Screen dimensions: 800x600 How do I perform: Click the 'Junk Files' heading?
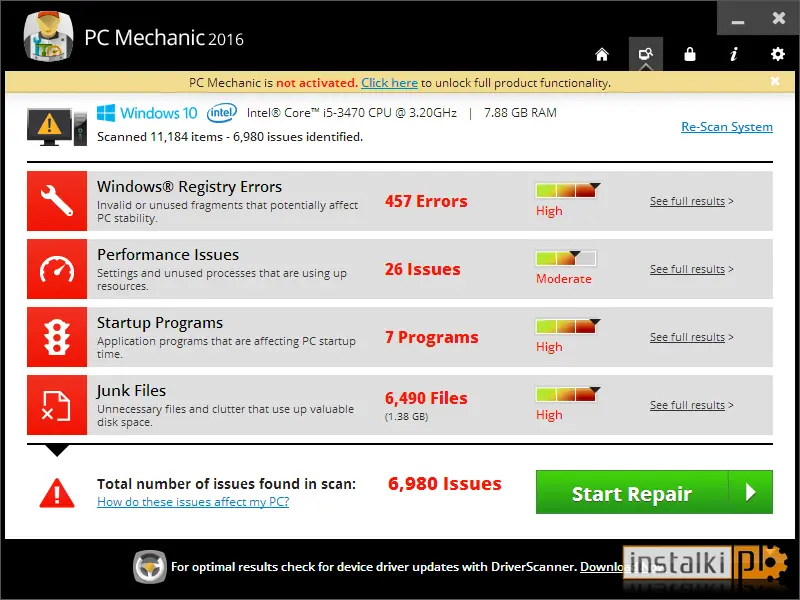click(x=131, y=391)
